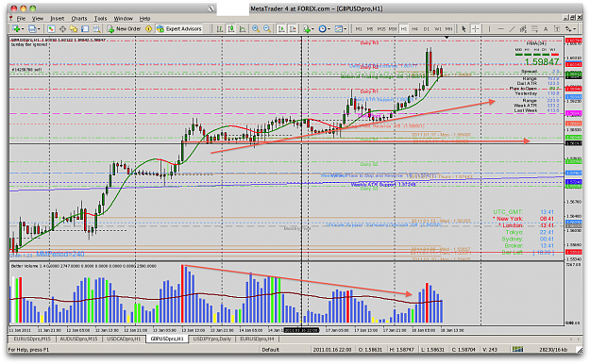Select the D1 timeframe button
This screenshot has width=590, height=364.
pos(427,28)
